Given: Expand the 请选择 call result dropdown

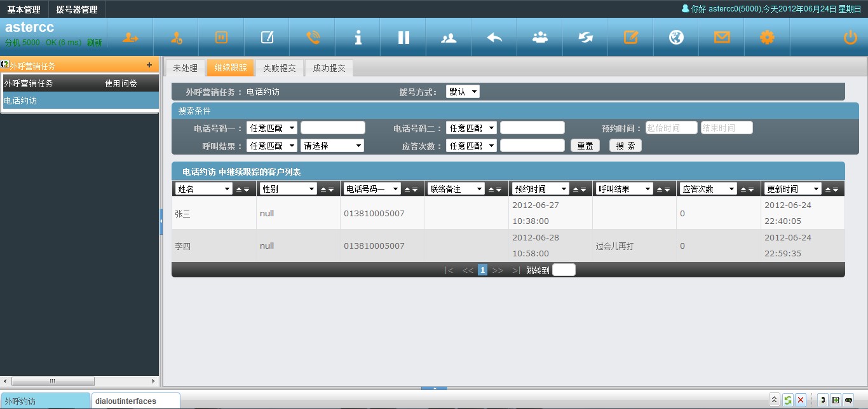Looking at the screenshot, I should [x=332, y=146].
